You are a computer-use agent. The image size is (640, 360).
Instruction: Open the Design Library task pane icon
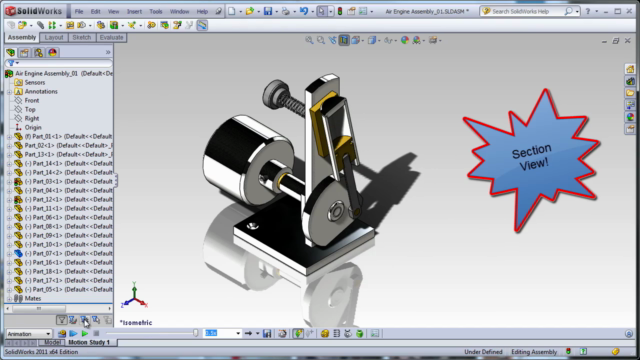coord(630,81)
